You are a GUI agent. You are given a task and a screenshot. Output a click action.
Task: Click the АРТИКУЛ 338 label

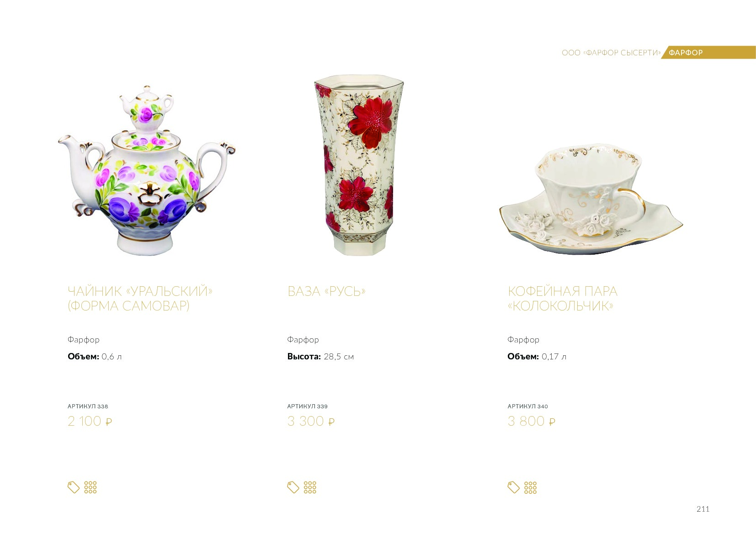point(88,406)
